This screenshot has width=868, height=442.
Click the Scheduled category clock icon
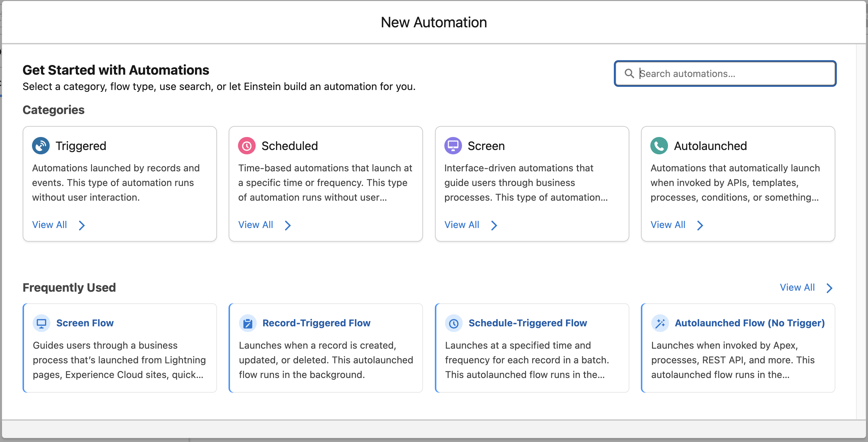click(246, 146)
